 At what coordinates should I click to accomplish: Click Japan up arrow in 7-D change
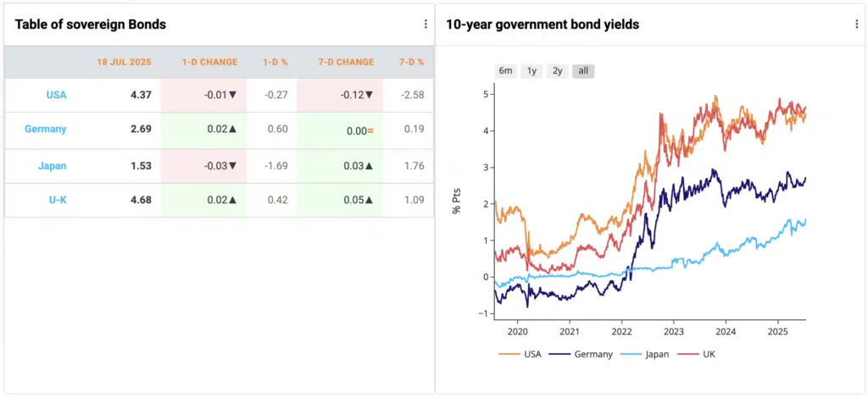click(370, 166)
